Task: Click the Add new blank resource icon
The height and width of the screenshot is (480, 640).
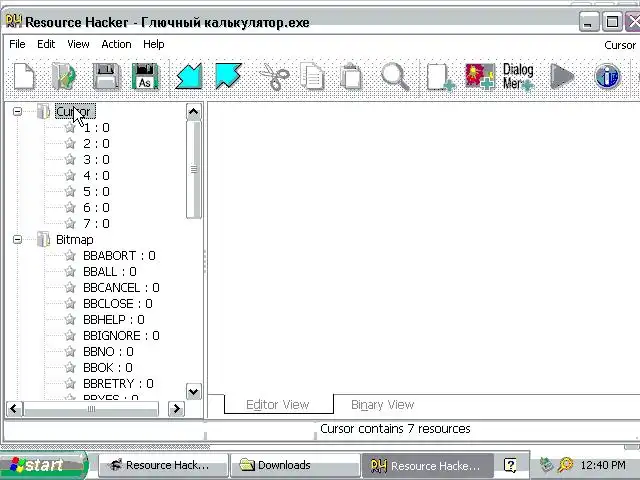Action: click(x=440, y=77)
